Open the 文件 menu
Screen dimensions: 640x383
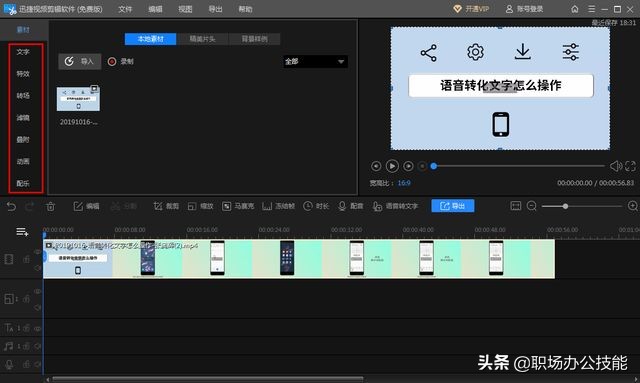[125, 9]
